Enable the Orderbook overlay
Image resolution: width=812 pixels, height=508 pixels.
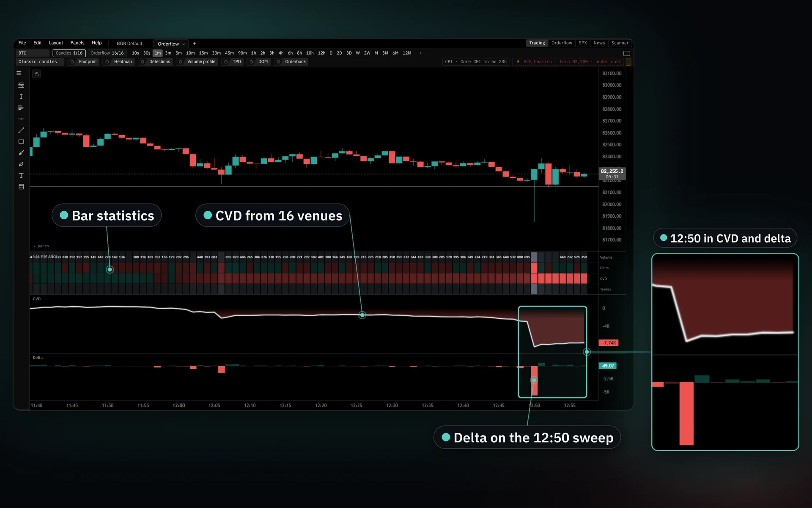291,62
